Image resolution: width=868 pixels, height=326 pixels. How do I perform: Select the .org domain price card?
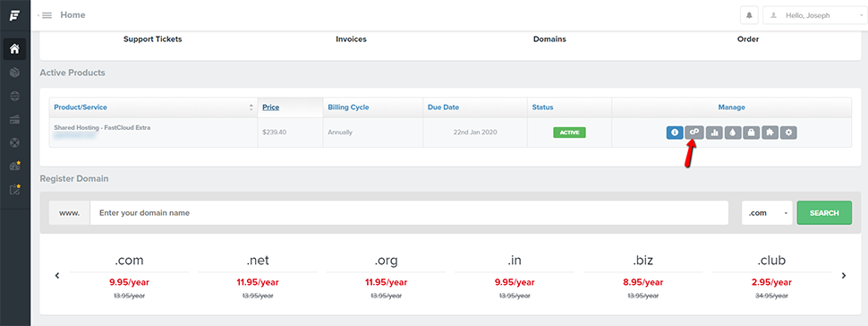click(x=386, y=276)
